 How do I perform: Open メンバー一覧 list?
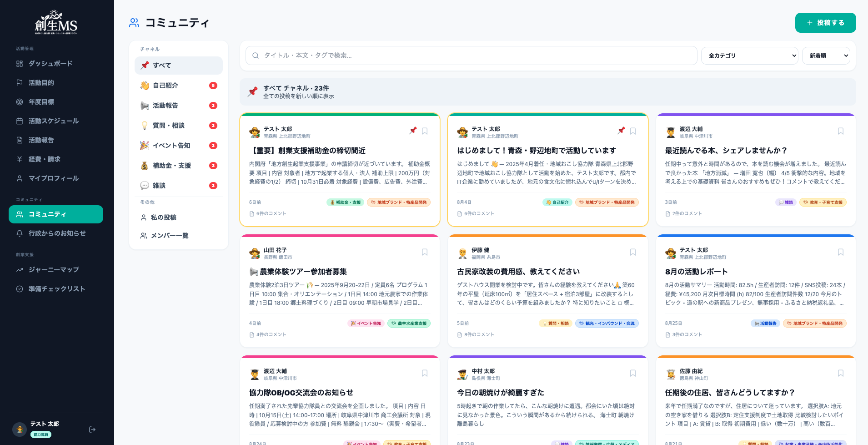click(179, 236)
